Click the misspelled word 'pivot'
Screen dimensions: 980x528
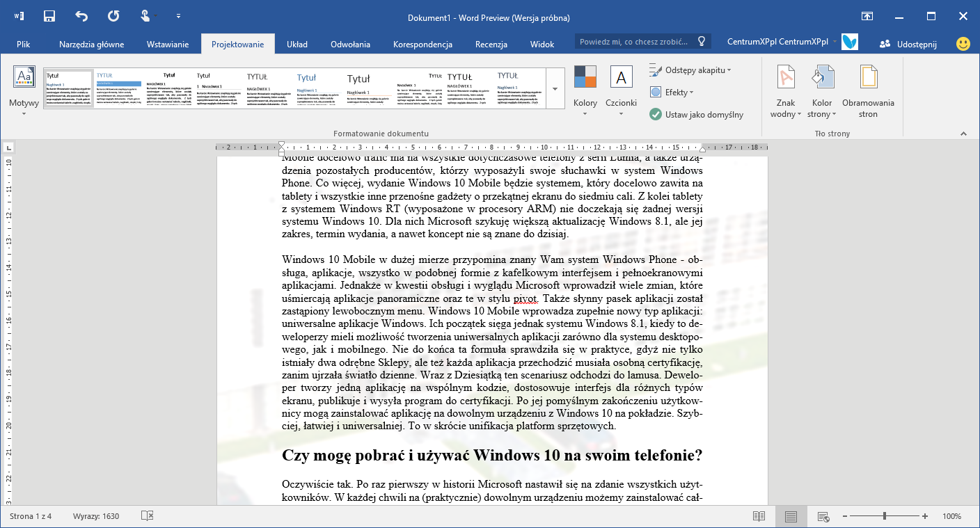pyautogui.click(x=525, y=298)
